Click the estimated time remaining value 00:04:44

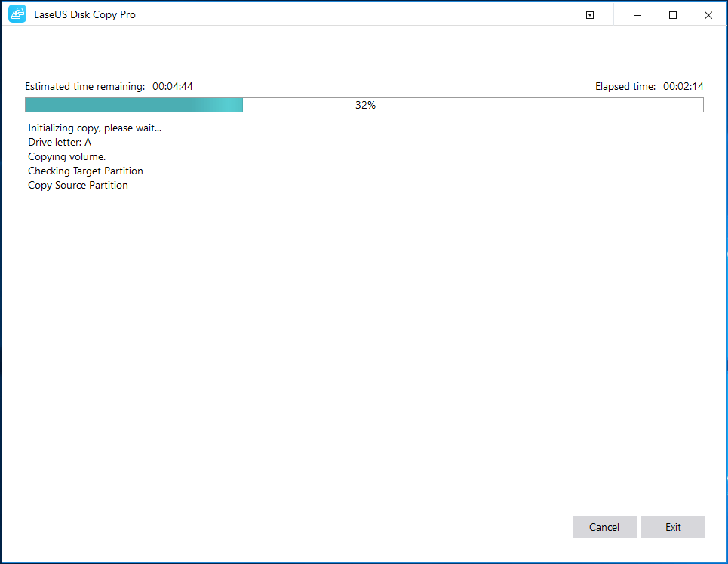[x=173, y=86]
